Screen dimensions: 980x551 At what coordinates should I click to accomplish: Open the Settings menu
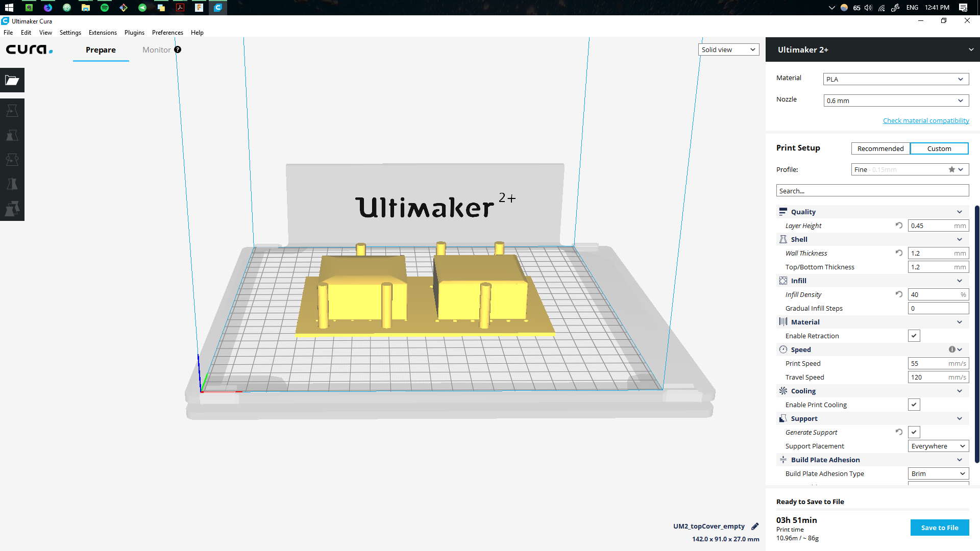[70, 32]
